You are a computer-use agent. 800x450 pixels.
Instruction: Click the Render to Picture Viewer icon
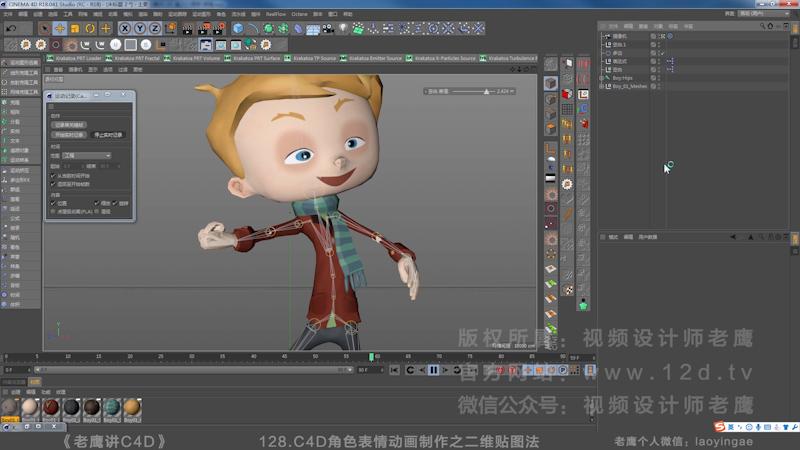pos(204,29)
